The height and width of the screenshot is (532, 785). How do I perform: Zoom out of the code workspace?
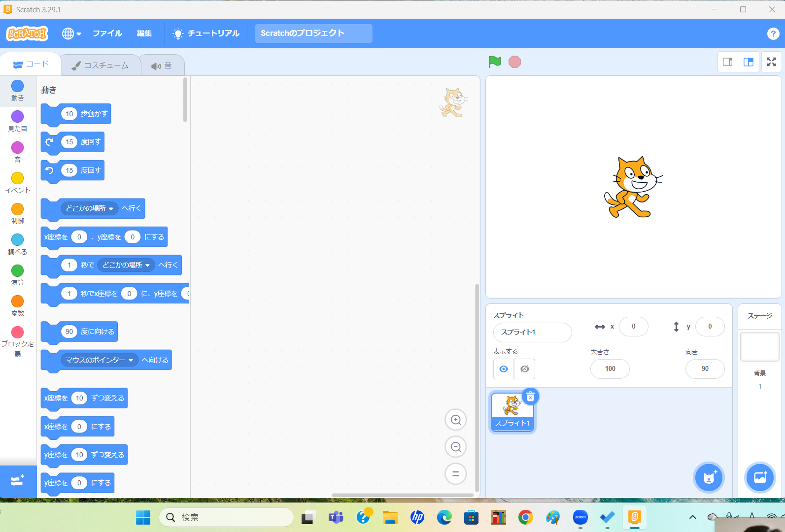(x=456, y=447)
